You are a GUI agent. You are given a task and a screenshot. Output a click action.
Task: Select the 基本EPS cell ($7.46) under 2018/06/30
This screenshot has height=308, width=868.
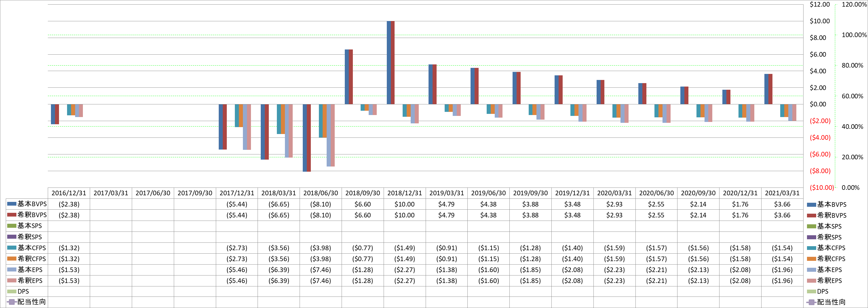(x=320, y=270)
